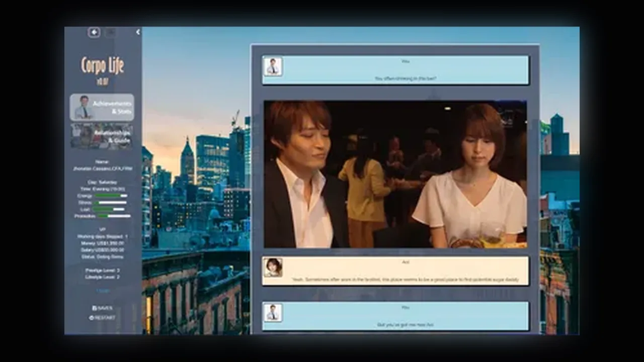Click the "Working days Skipped: 1" line
Screen dimensions: 644x362
click(x=102, y=236)
